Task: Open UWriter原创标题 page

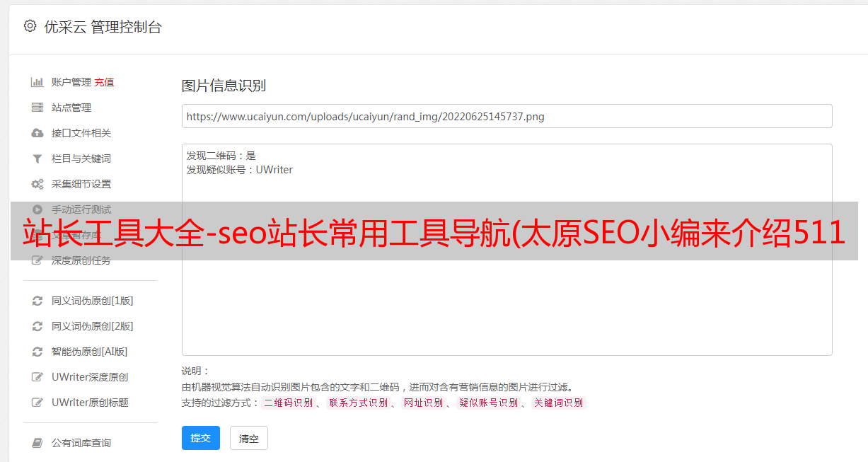Action: [x=90, y=403]
